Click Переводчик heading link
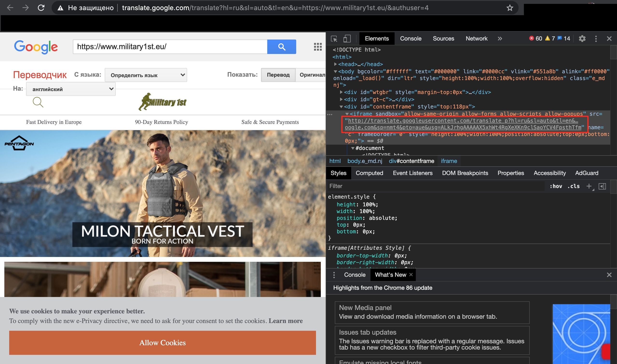Image resolution: width=617 pixels, height=364 pixels. click(x=40, y=74)
